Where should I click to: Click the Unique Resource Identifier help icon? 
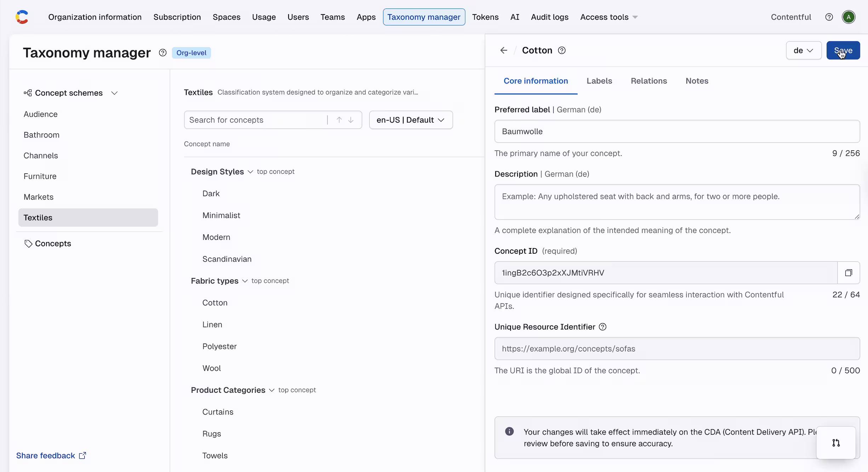(x=603, y=327)
